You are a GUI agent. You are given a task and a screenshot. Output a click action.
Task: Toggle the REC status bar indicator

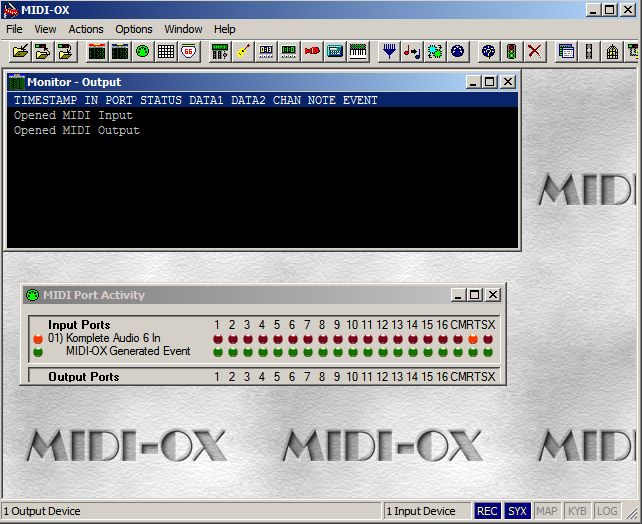[487, 511]
